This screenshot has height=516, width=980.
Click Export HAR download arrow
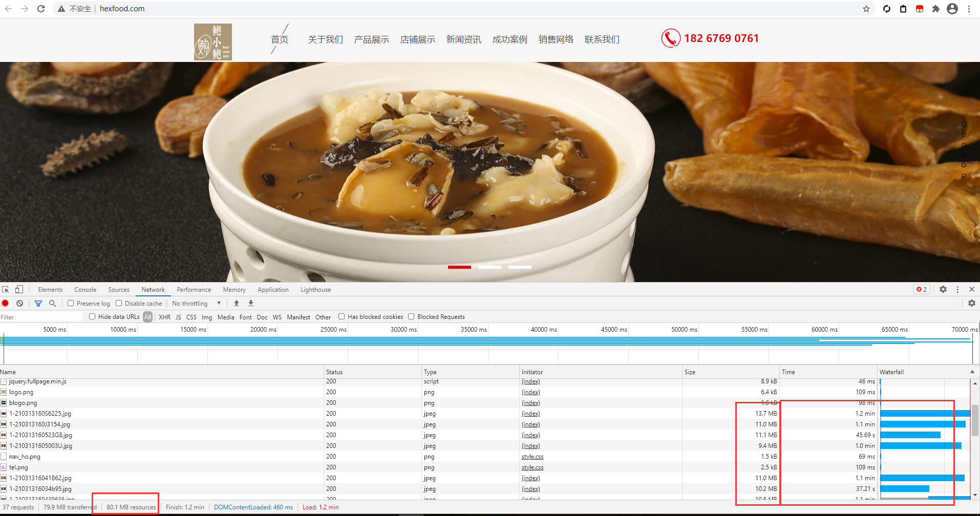click(x=251, y=304)
